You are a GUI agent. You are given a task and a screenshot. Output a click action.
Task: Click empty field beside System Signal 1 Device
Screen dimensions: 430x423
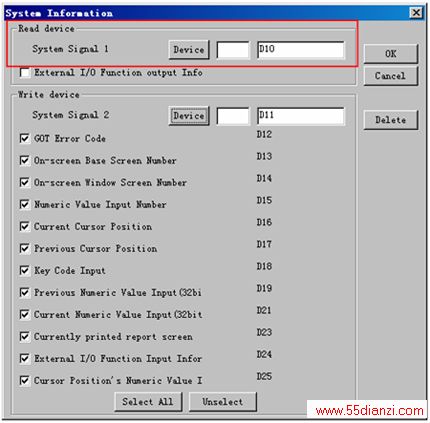coord(233,50)
